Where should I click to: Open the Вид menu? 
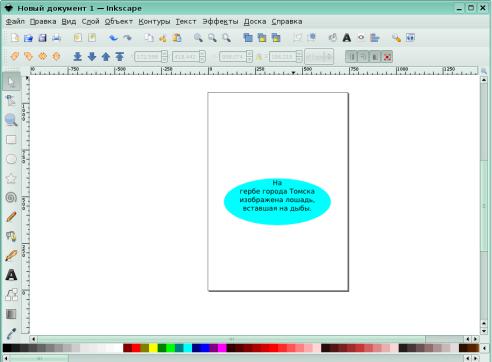[x=69, y=22]
